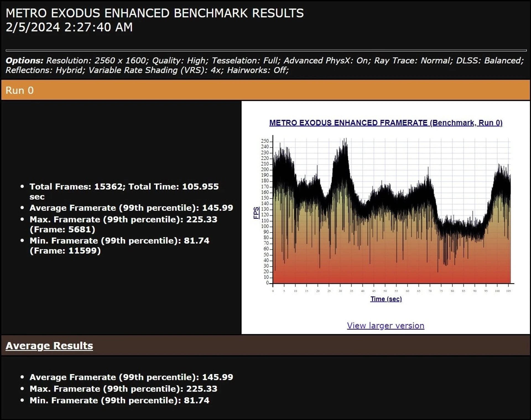Click the Hairworks: Off option text

tap(258, 70)
